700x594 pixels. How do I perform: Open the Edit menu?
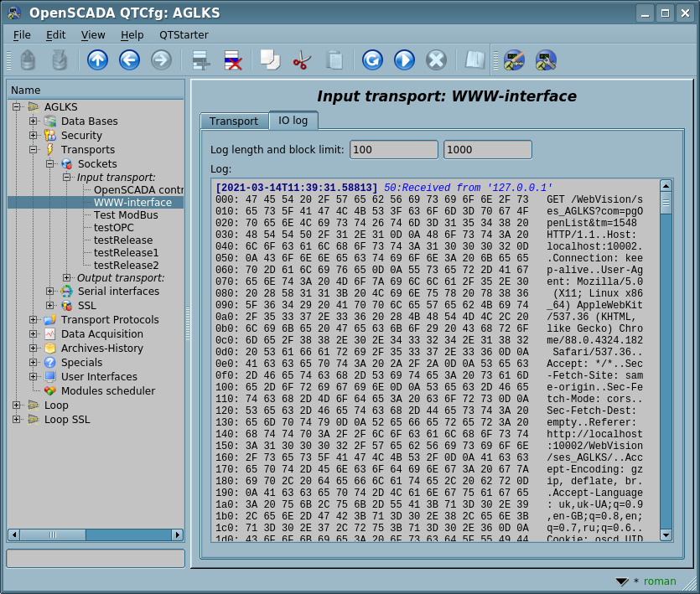click(56, 35)
